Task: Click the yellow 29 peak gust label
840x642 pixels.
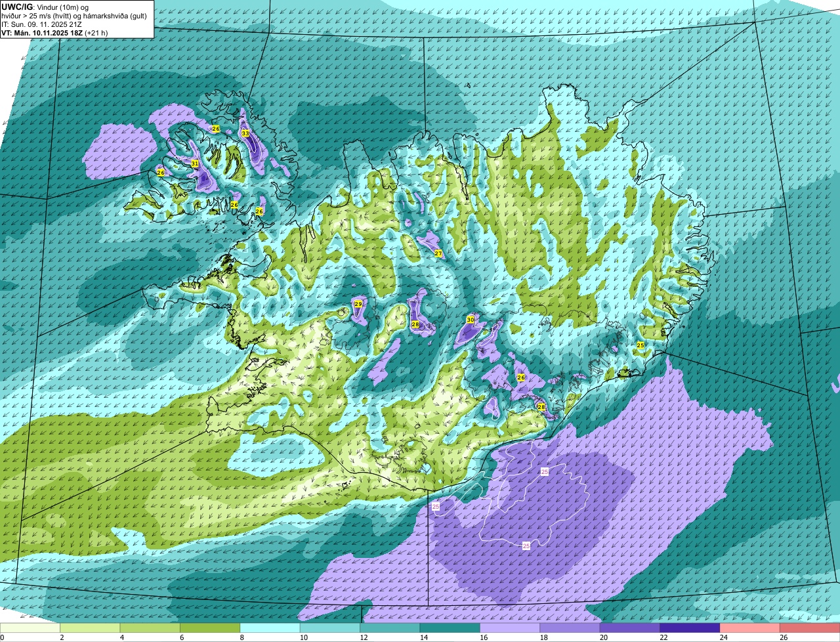Action: pyautogui.click(x=358, y=304)
